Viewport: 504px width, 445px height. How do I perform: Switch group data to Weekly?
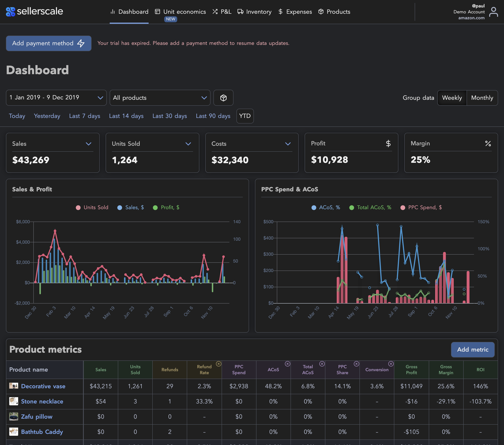tap(452, 98)
